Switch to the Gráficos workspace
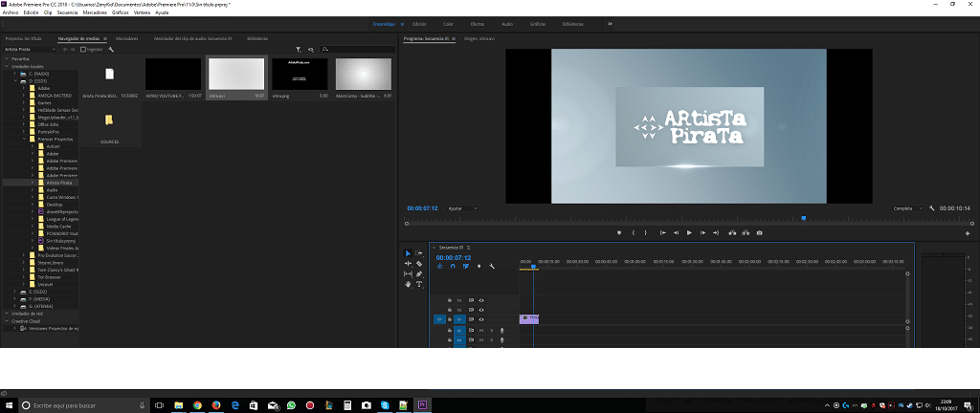The width and height of the screenshot is (980, 413). click(x=538, y=24)
